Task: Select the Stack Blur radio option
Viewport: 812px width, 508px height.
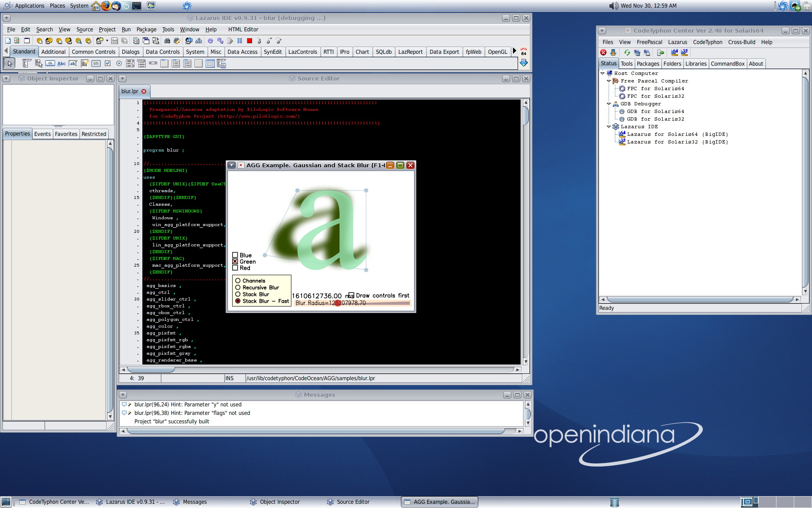Action: (x=238, y=294)
